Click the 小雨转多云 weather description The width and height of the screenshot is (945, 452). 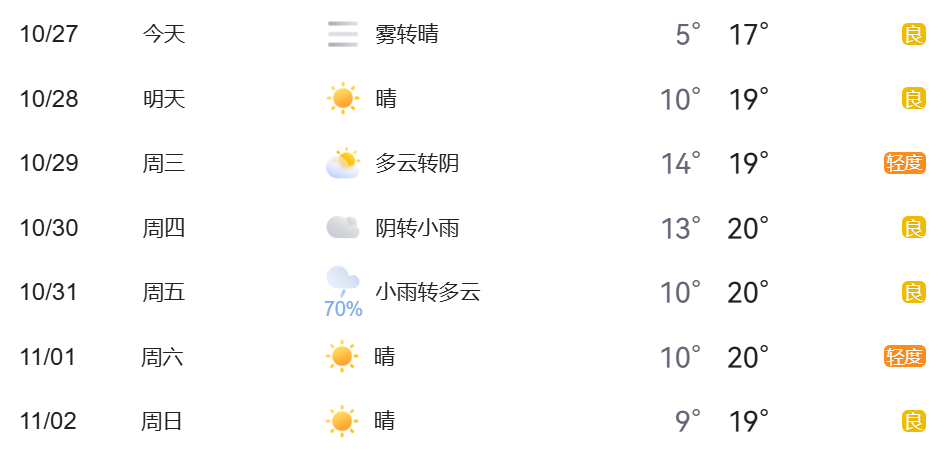[x=428, y=292]
